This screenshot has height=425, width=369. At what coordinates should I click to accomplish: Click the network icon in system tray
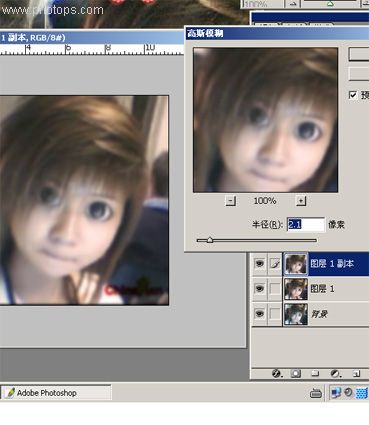tap(336, 393)
